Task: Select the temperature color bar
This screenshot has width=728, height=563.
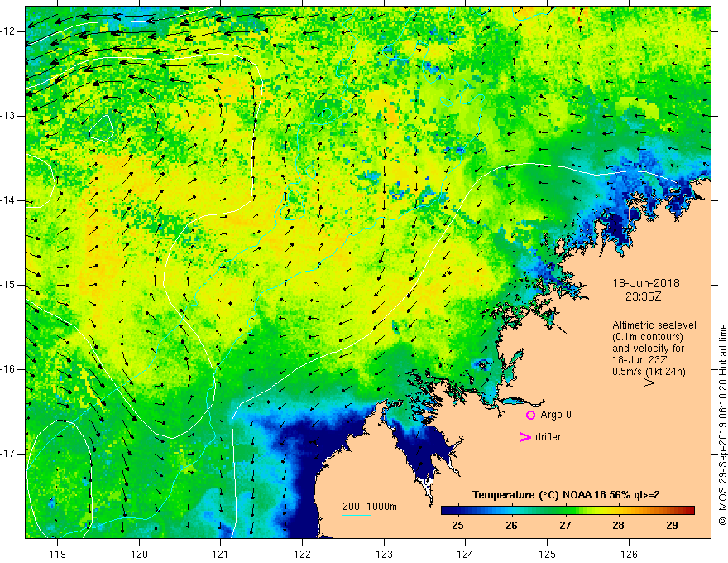Action: pos(568,510)
